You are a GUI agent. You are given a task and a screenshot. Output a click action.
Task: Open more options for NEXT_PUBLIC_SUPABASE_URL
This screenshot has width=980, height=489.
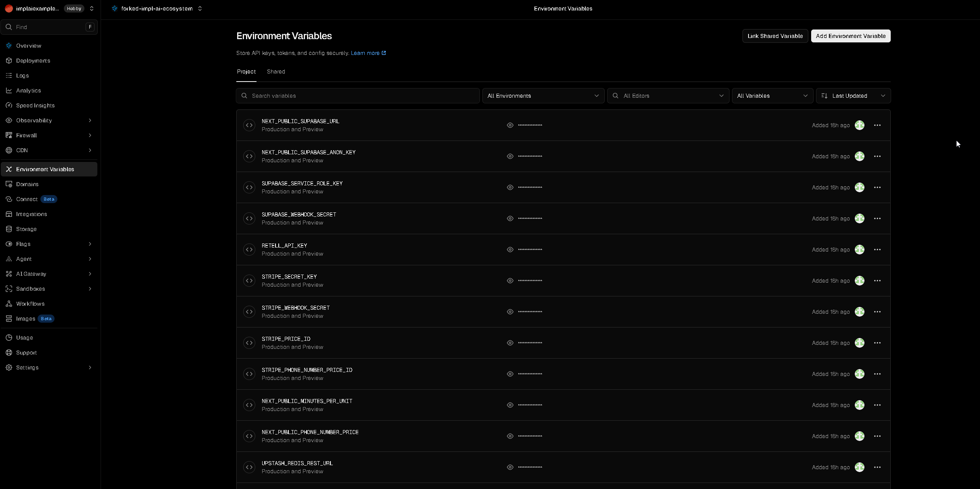tap(877, 125)
